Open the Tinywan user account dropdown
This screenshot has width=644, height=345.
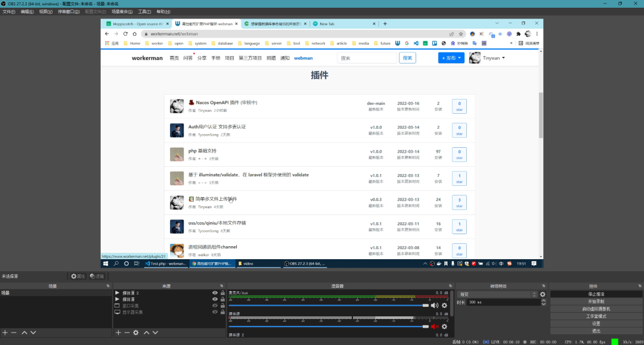(487, 58)
